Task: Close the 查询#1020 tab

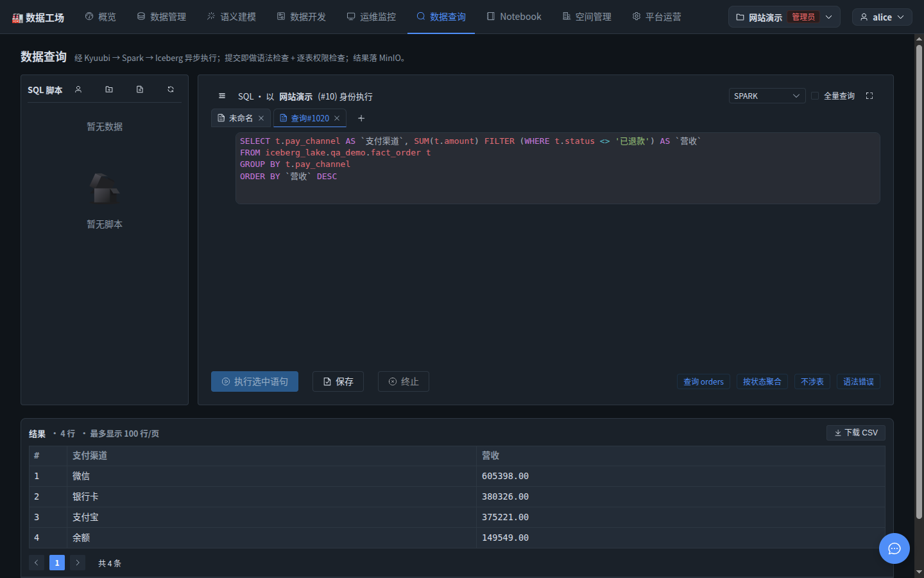Action: (x=337, y=118)
